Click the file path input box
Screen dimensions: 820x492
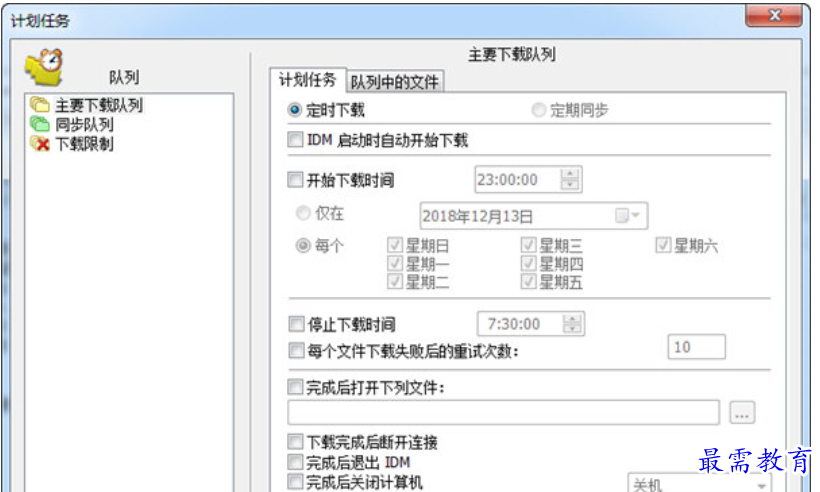504,413
